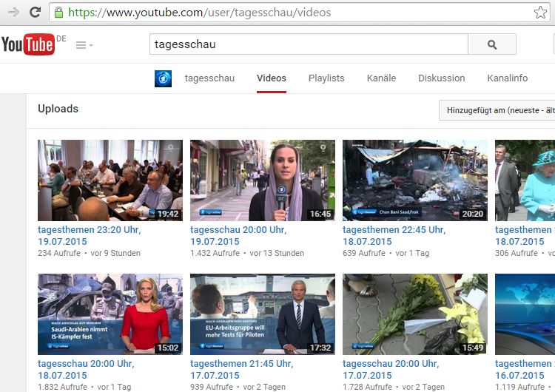Viewport: 555px width, 392px height.
Task: Click the green padlock security icon
Action: [x=58, y=13]
